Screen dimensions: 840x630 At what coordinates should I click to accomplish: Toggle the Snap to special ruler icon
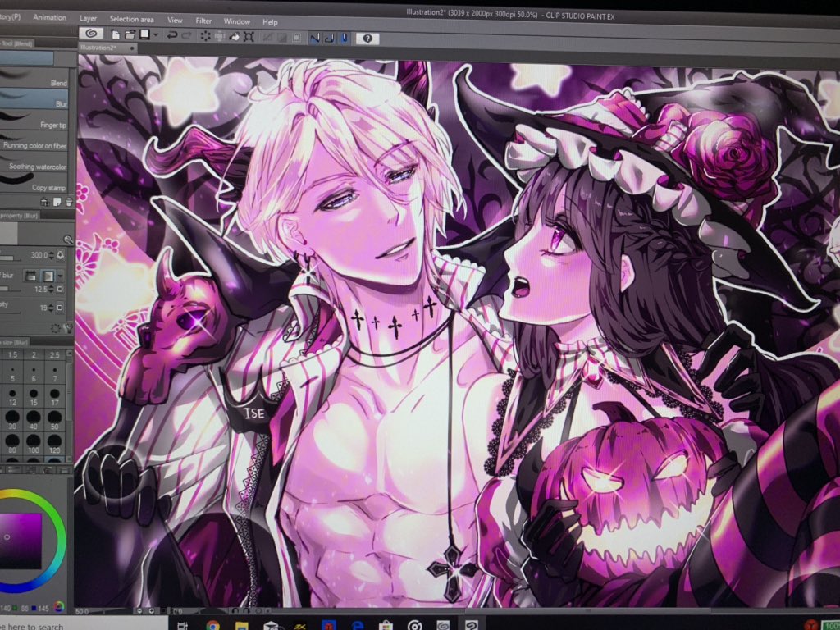(330, 38)
